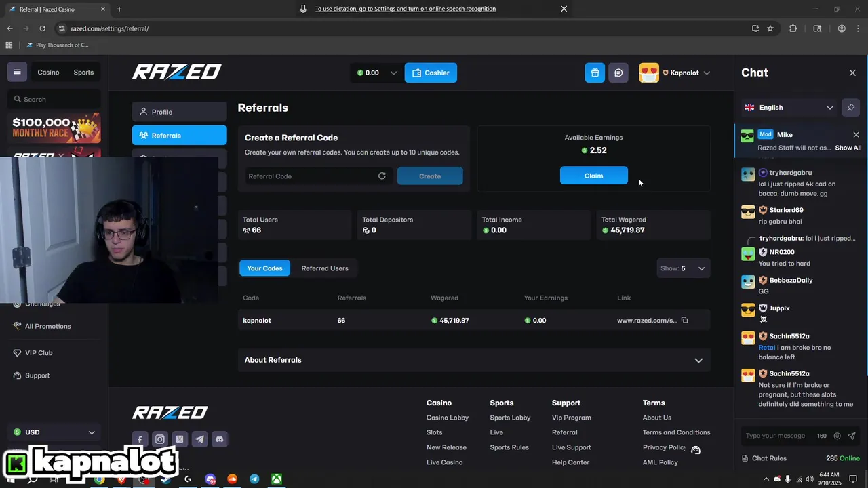Claim available earnings
This screenshot has height=488, width=868.
coord(593,176)
